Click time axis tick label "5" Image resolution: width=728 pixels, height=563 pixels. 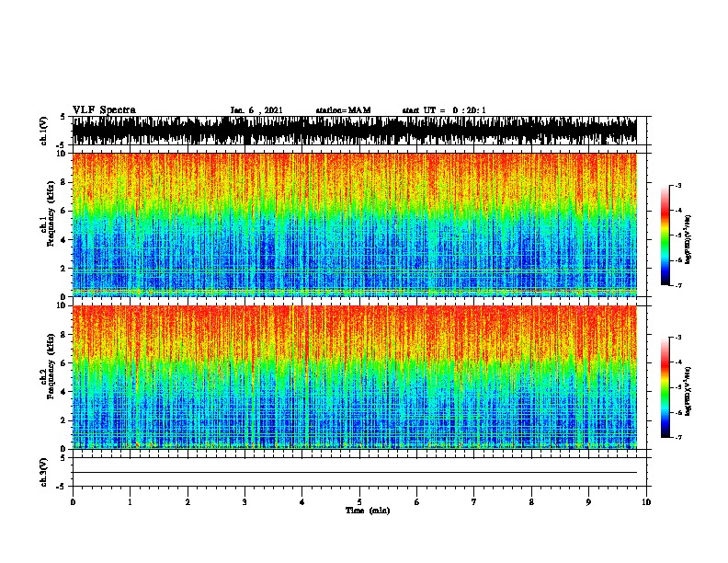359,502
